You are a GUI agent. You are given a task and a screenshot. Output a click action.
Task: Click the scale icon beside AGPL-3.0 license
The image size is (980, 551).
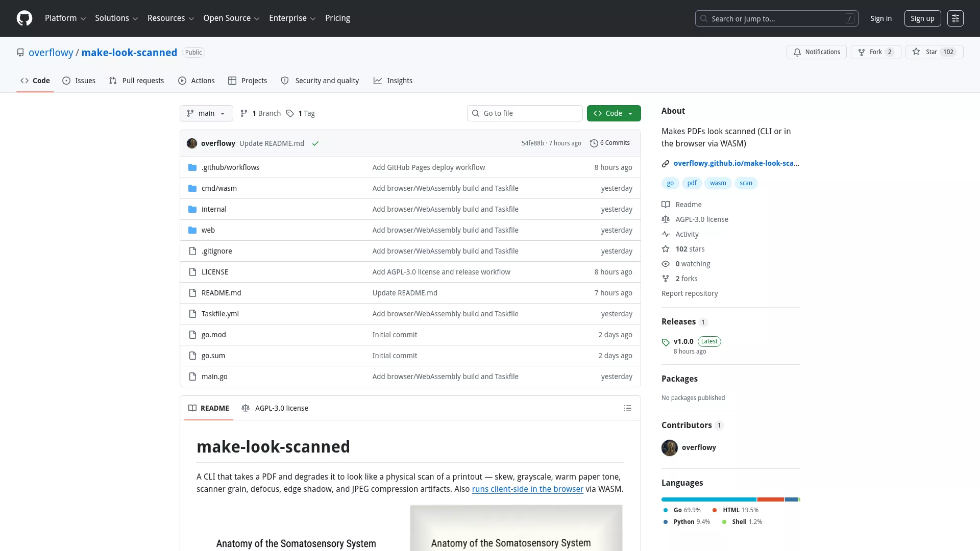(x=666, y=219)
